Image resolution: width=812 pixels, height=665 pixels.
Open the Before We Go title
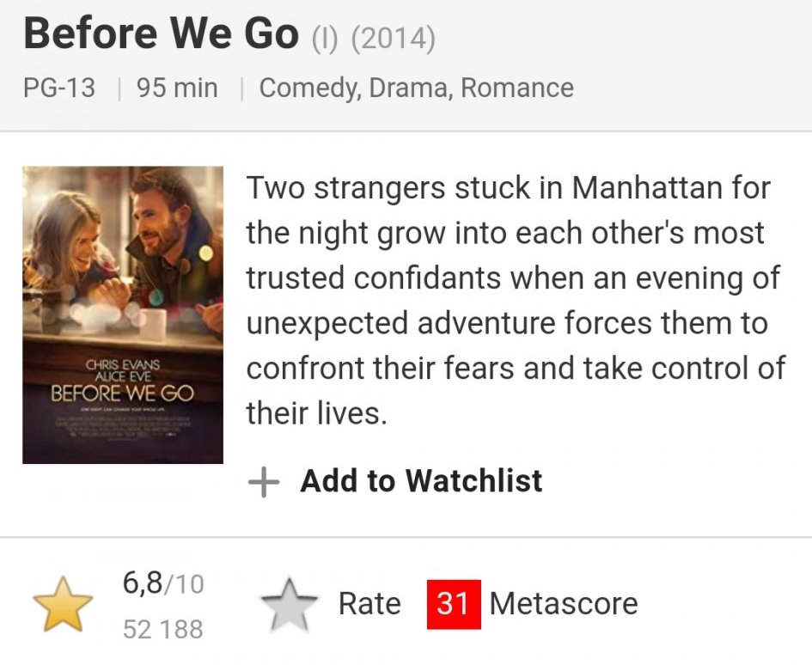(161, 35)
